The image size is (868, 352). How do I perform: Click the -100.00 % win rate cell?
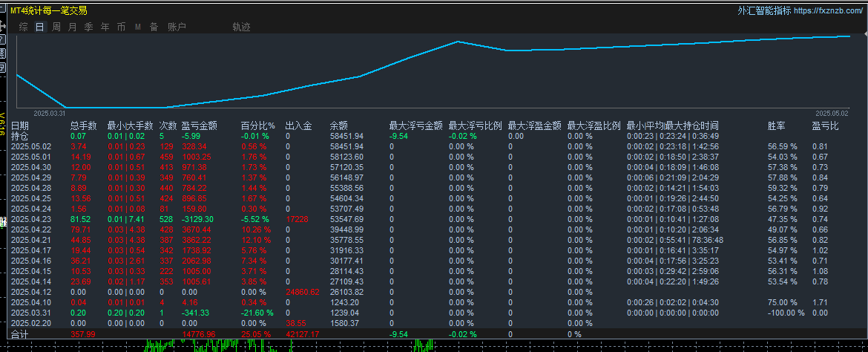[x=786, y=313]
